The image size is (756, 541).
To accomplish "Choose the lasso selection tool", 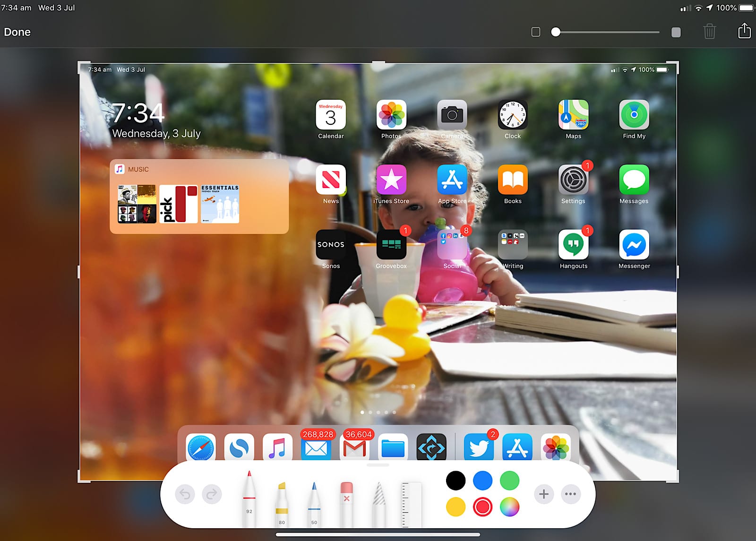I will click(x=379, y=503).
